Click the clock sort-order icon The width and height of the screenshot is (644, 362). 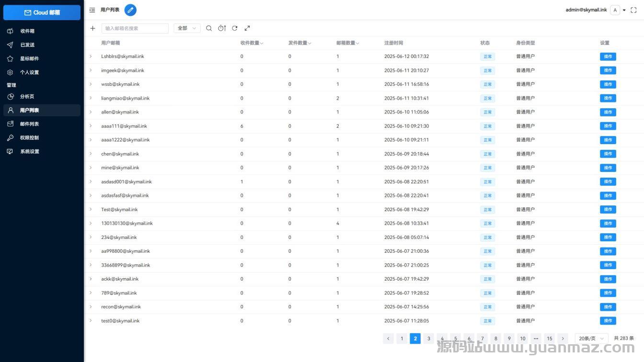222,28
